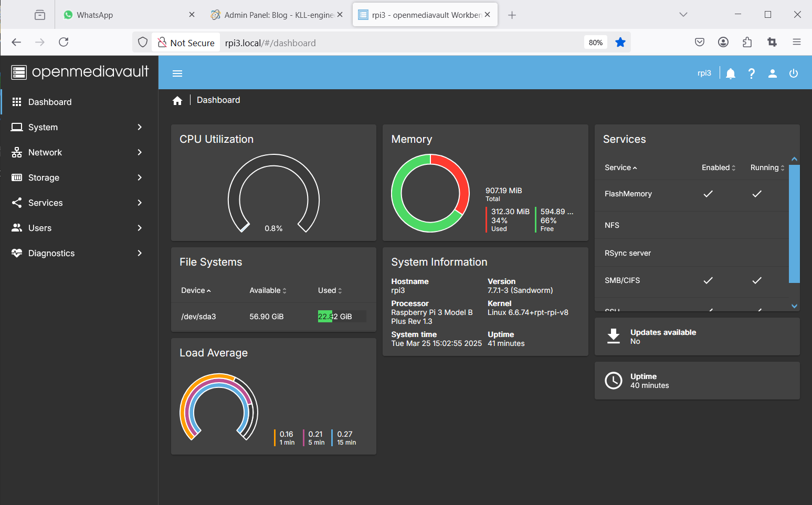Image resolution: width=812 pixels, height=505 pixels.
Task: Click the CPU utilization gauge
Action: (273, 194)
